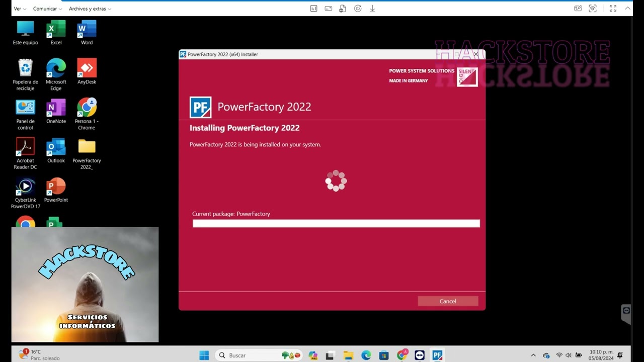Image resolution: width=644 pixels, height=362 pixels.
Task: Click the PowerFactory installer taskbar icon
Action: pyautogui.click(x=437, y=355)
